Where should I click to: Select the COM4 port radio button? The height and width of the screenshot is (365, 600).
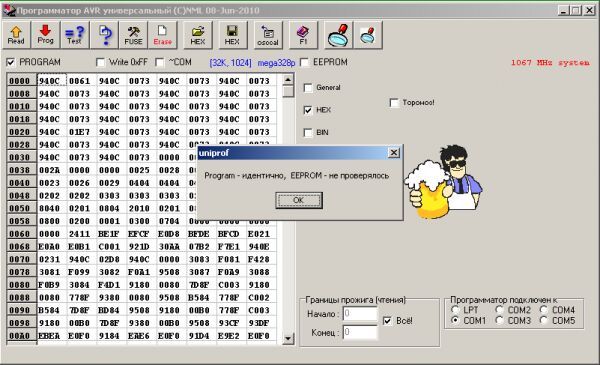544,310
